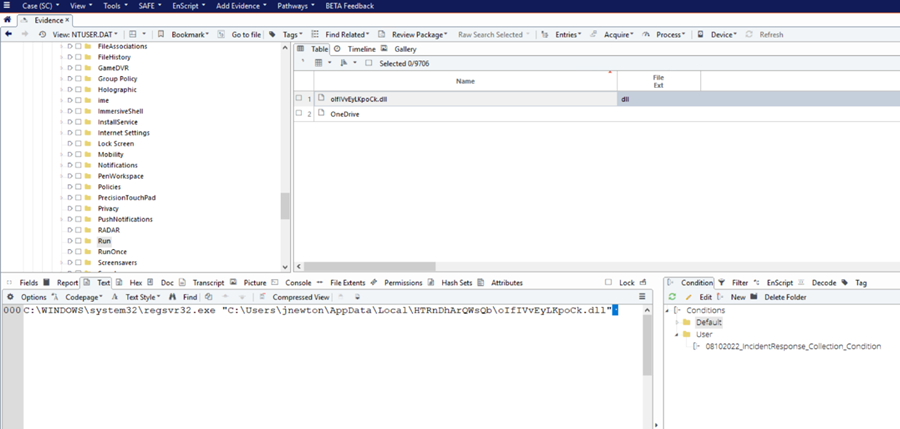This screenshot has width=900, height=429.
Task: Click the OneDrive entry name
Action: [x=345, y=114]
